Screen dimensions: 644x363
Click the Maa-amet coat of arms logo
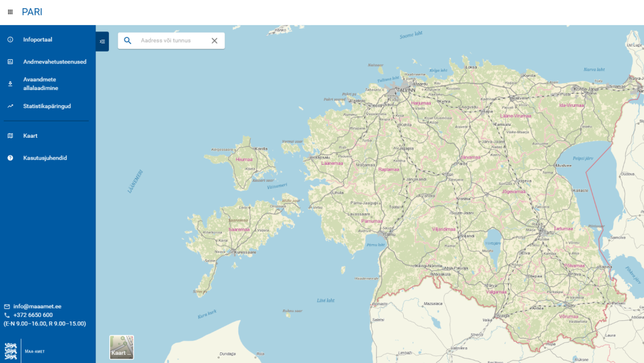pyautogui.click(x=11, y=351)
